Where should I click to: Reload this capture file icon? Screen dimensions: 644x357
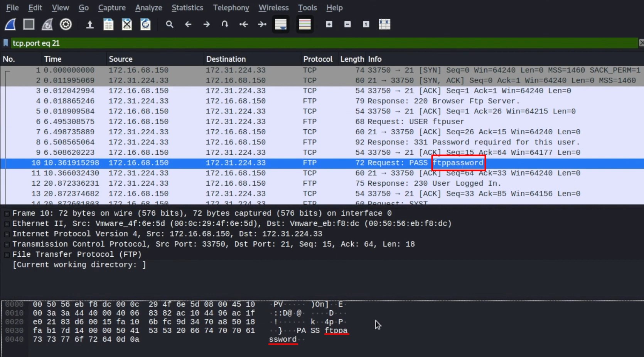145,24
